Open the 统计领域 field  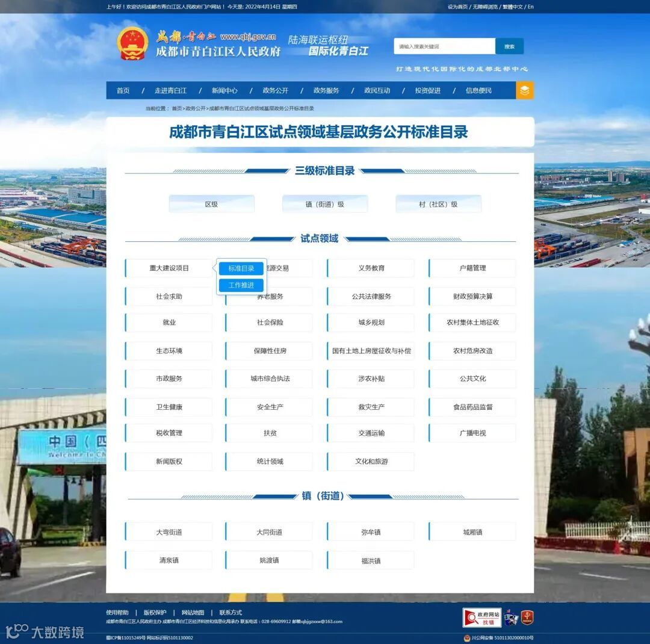pyautogui.click(x=270, y=461)
